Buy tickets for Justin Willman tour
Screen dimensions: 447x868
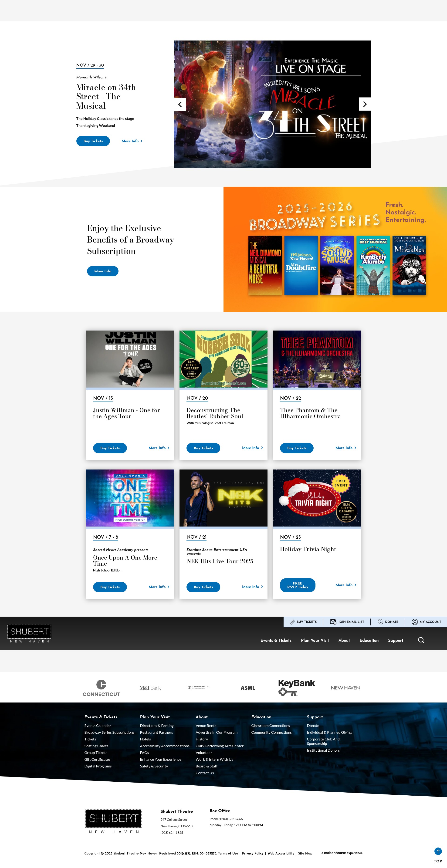(110, 448)
